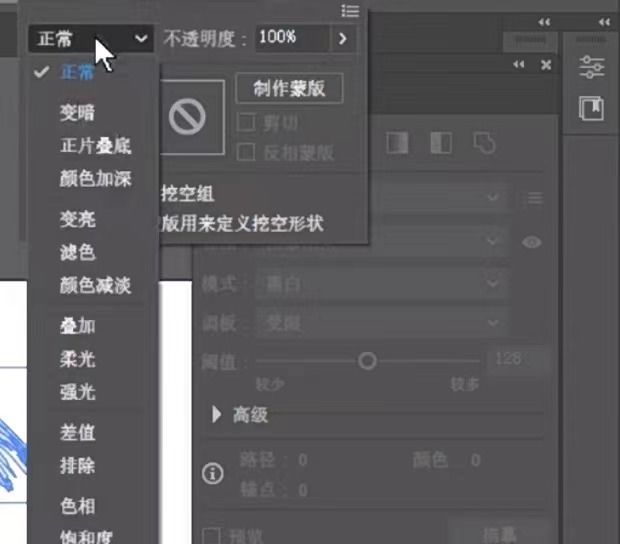Select the black and white preset icon
Screen dimensions: 620x544
[440, 144]
